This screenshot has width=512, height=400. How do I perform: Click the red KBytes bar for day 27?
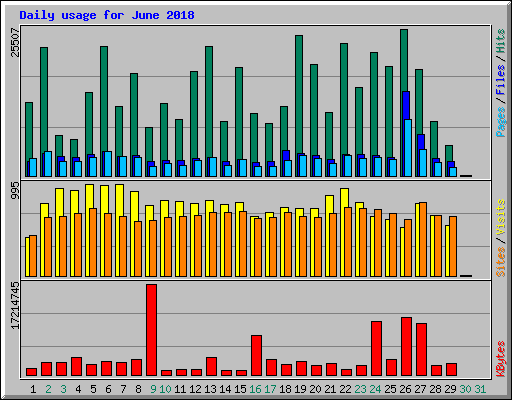click(x=421, y=350)
